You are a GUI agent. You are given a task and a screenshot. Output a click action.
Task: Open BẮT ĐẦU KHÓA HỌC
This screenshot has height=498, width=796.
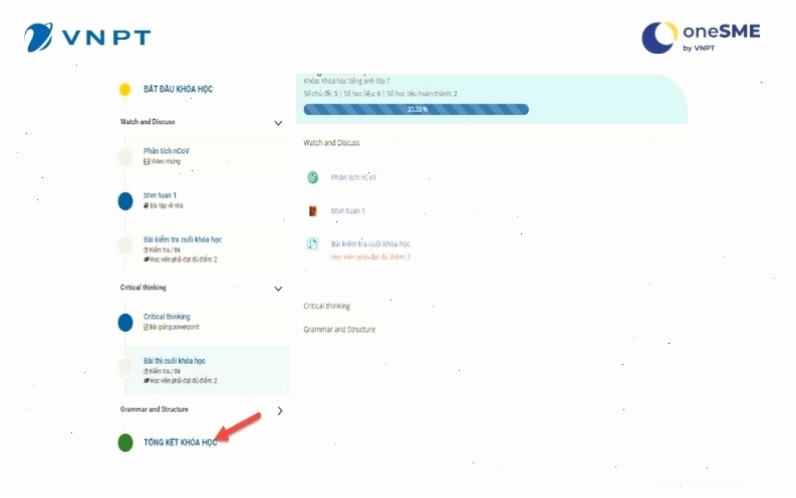pyautogui.click(x=178, y=89)
